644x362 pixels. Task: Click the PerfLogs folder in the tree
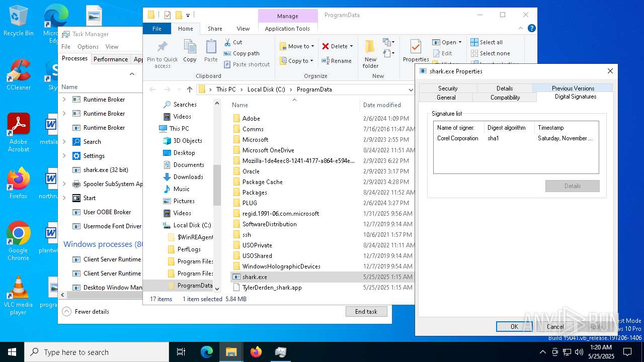189,249
